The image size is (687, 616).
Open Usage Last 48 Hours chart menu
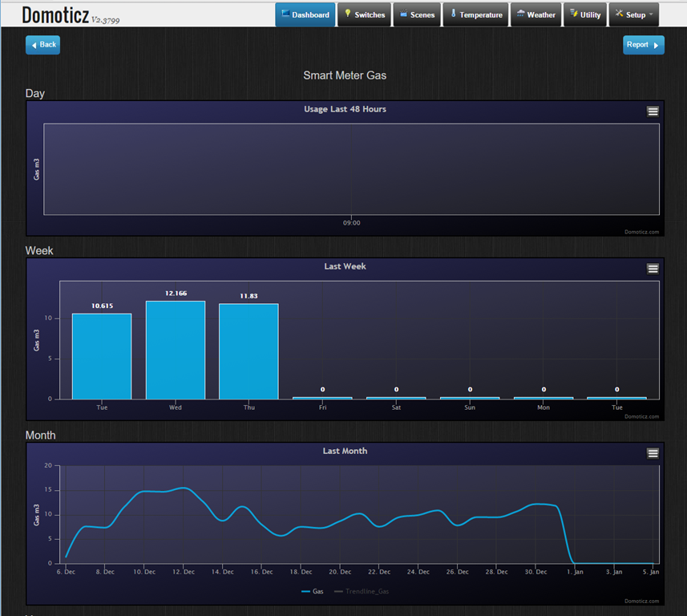pyautogui.click(x=653, y=111)
